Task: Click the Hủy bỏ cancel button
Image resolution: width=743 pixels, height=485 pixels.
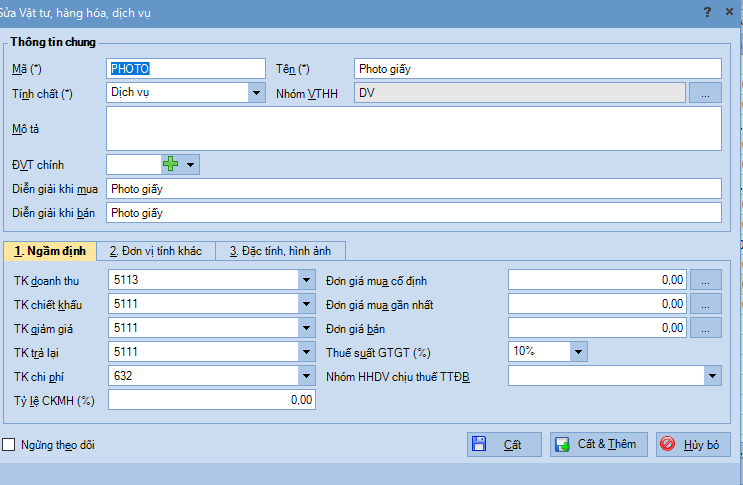Action: coord(693,444)
